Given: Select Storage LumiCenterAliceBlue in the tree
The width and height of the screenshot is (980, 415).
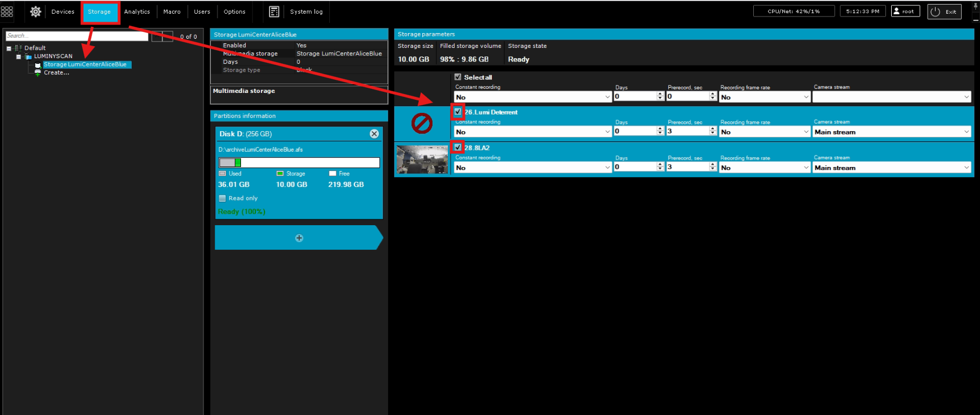Looking at the screenshot, I should coord(85,64).
